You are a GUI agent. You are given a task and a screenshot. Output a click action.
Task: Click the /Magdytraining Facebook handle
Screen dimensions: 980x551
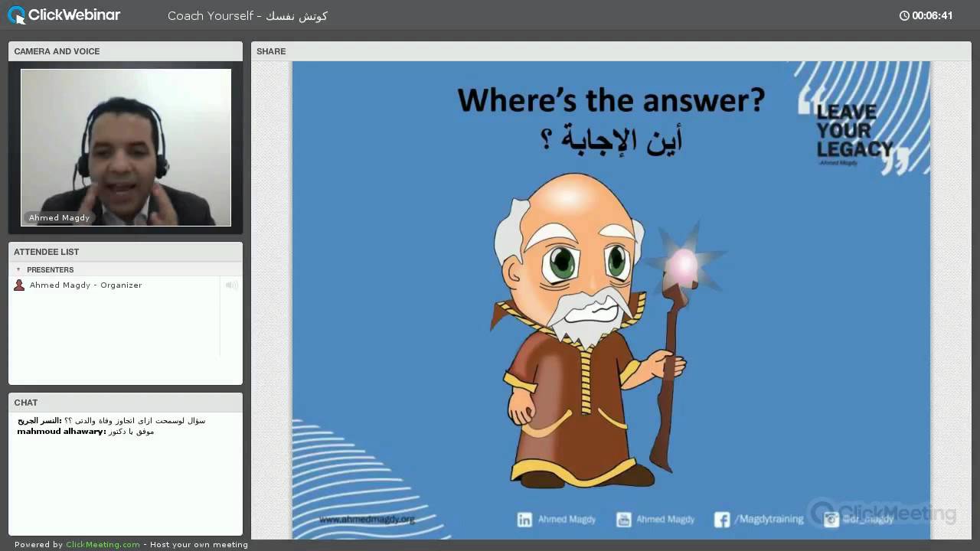(769, 520)
